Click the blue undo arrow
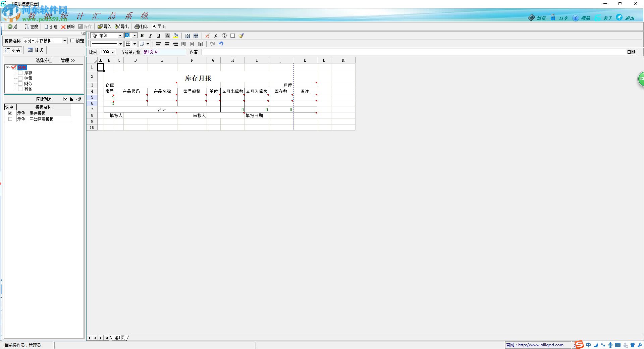Screen dimensions: 644x349 click(x=221, y=44)
